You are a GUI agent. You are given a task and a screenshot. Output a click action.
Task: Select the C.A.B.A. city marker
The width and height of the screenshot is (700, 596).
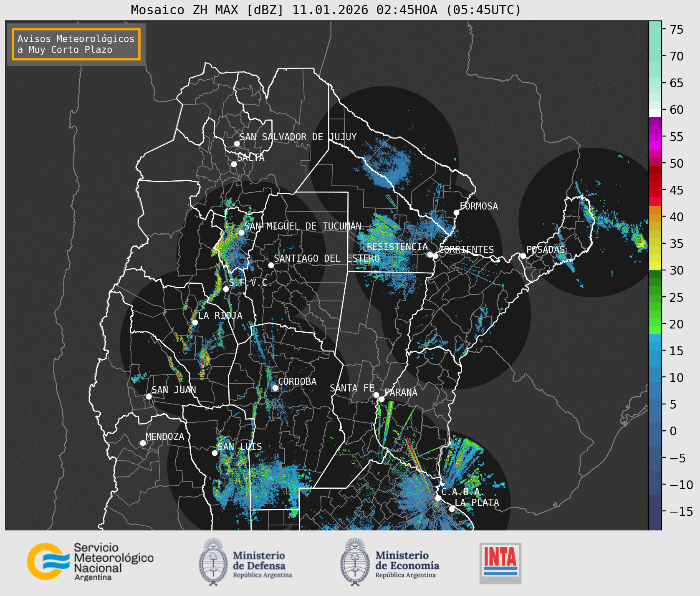[438, 498]
